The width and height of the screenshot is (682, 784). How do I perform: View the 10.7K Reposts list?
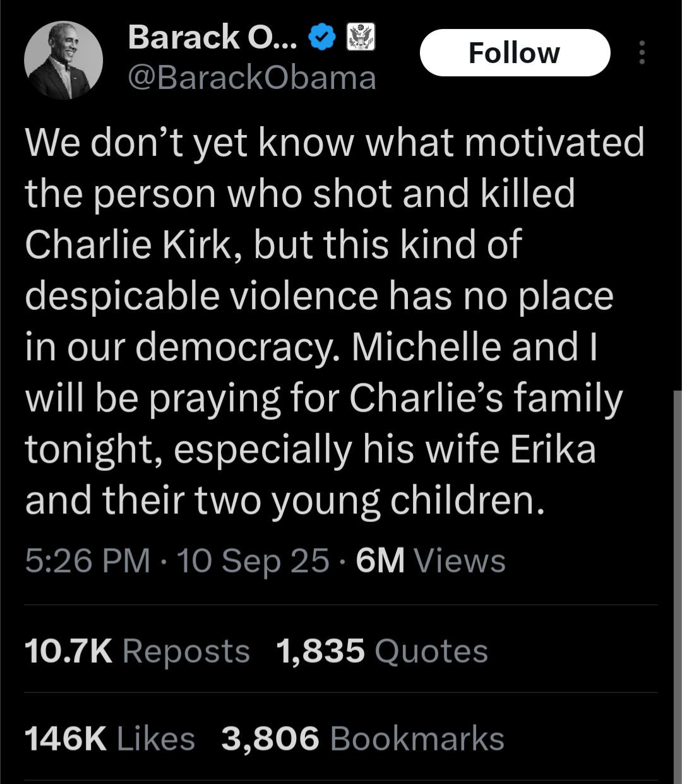click(137, 651)
